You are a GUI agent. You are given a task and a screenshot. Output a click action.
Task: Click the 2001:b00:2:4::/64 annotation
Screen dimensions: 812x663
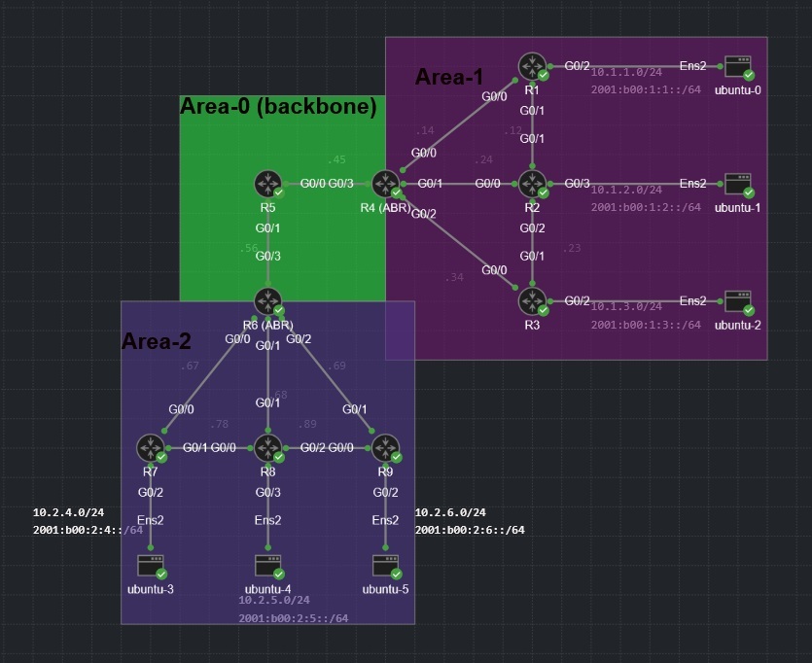click(x=88, y=530)
